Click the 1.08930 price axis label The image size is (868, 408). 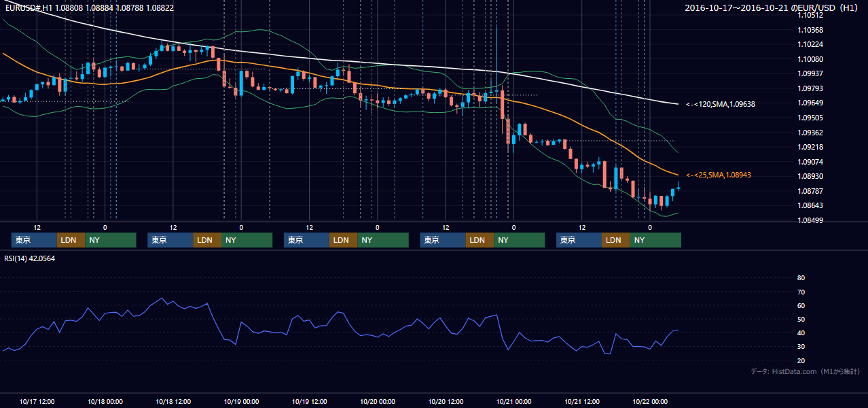point(810,176)
